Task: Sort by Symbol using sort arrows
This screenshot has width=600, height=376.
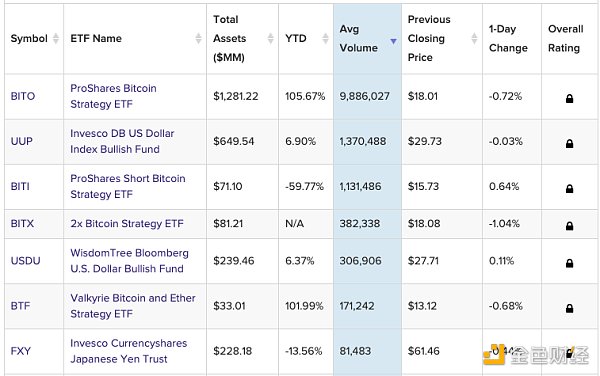Action: [x=56, y=38]
